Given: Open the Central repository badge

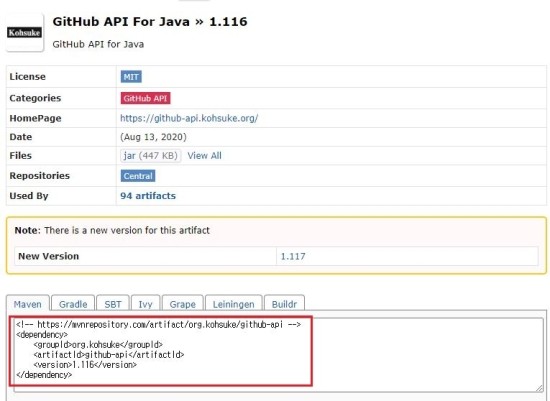Looking at the screenshot, I should tap(138, 176).
